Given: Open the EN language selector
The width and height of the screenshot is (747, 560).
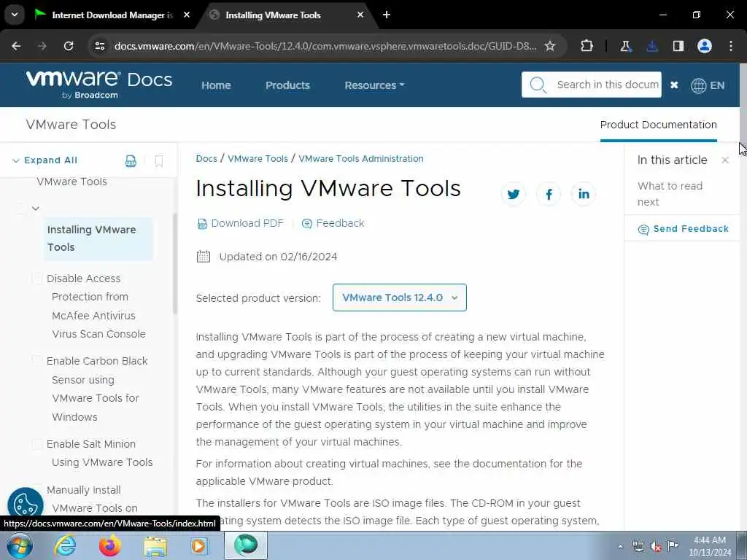Looking at the screenshot, I should click(x=708, y=85).
